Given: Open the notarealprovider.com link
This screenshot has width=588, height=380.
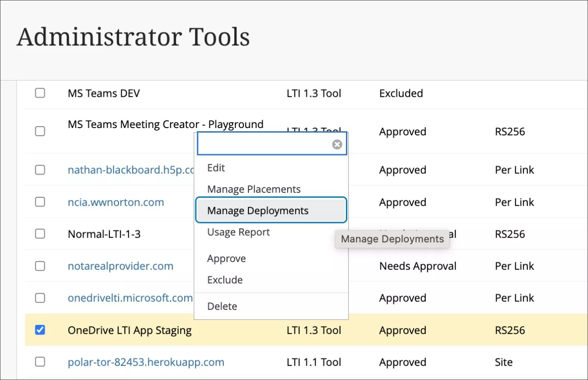Looking at the screenshot, I should [x=120, y=266].
